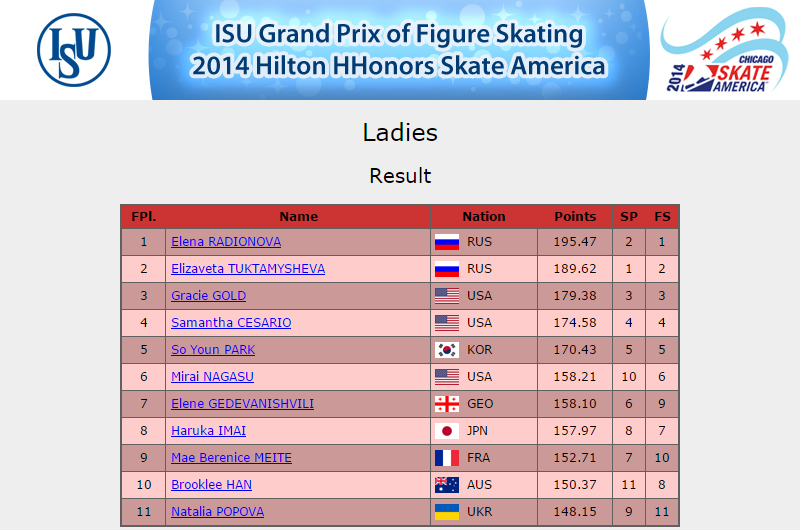This screenshot has height=530, width=800.
Task: Open Elizaveta TUKTAMYSHEVA link
Action: pyautogui.click(x=248, y=269)
